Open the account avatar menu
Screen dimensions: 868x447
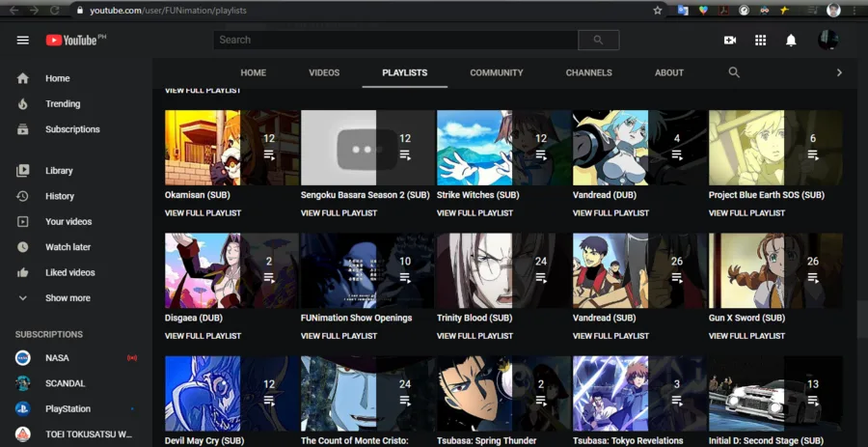click(x=827, y=40)
